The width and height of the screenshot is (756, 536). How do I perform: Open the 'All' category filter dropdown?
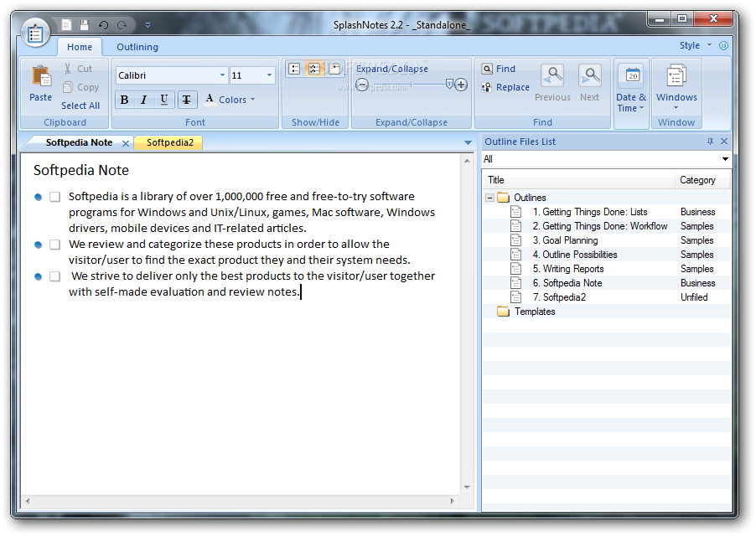pos(725,159)
